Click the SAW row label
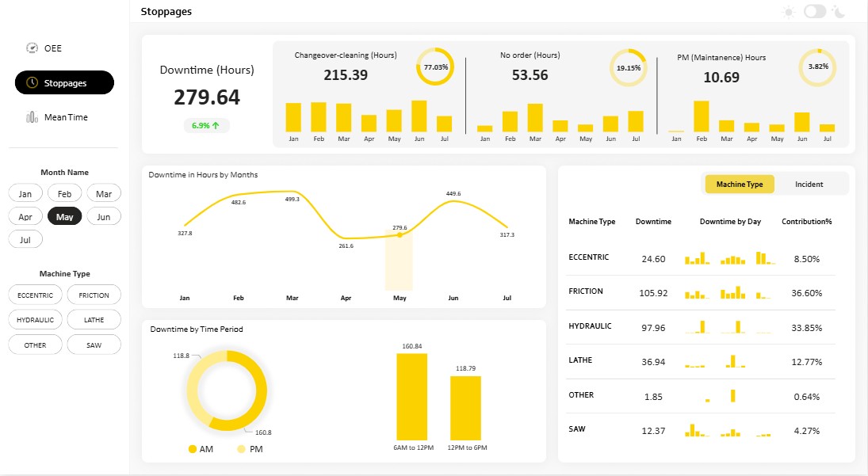This screenshot has width=868, height=476. click(577, 429)
